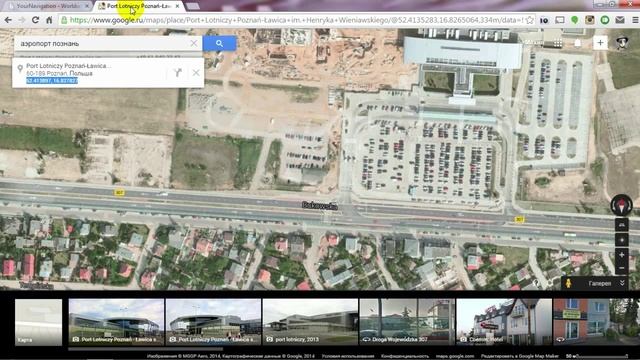Click the white plus share button
640x360 pixels.
coord(600,42)
